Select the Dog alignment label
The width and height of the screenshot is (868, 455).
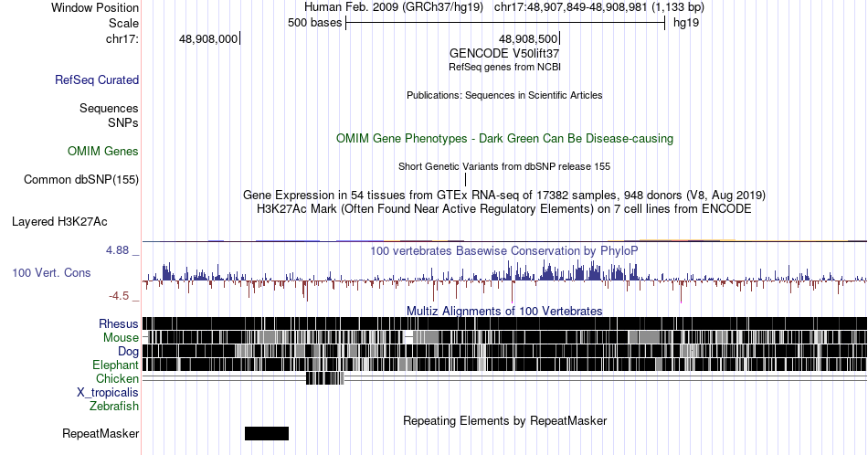click(128, 352)
